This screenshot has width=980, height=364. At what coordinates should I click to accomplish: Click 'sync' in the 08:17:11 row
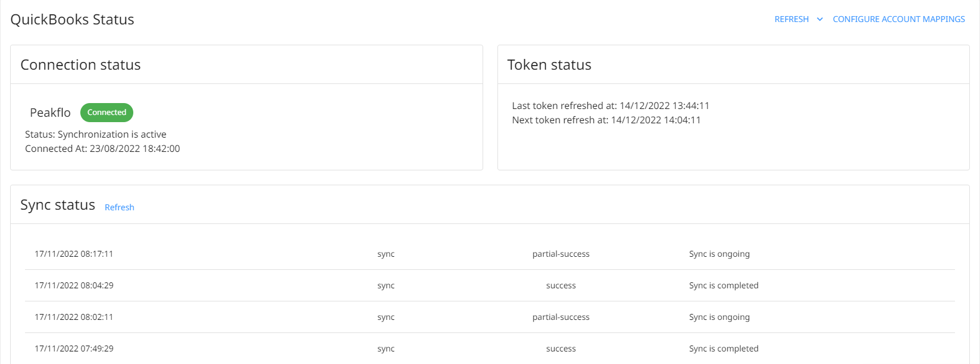click(x=386, y=254)
